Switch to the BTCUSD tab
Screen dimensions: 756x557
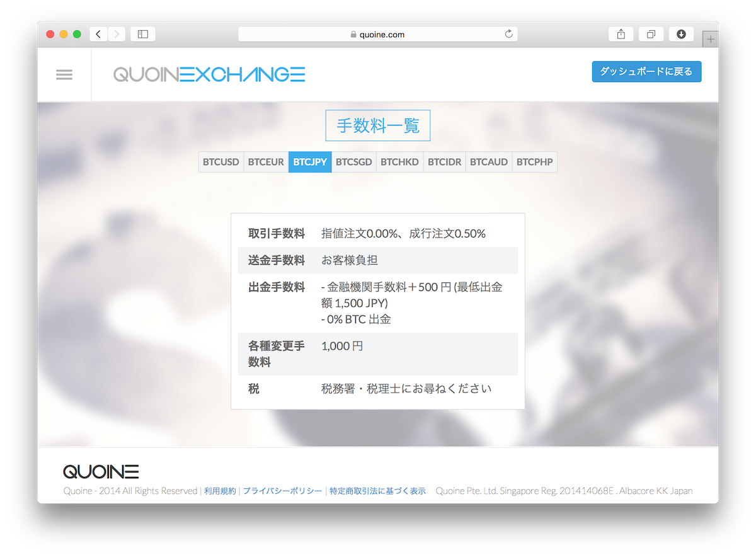point(221,162)
